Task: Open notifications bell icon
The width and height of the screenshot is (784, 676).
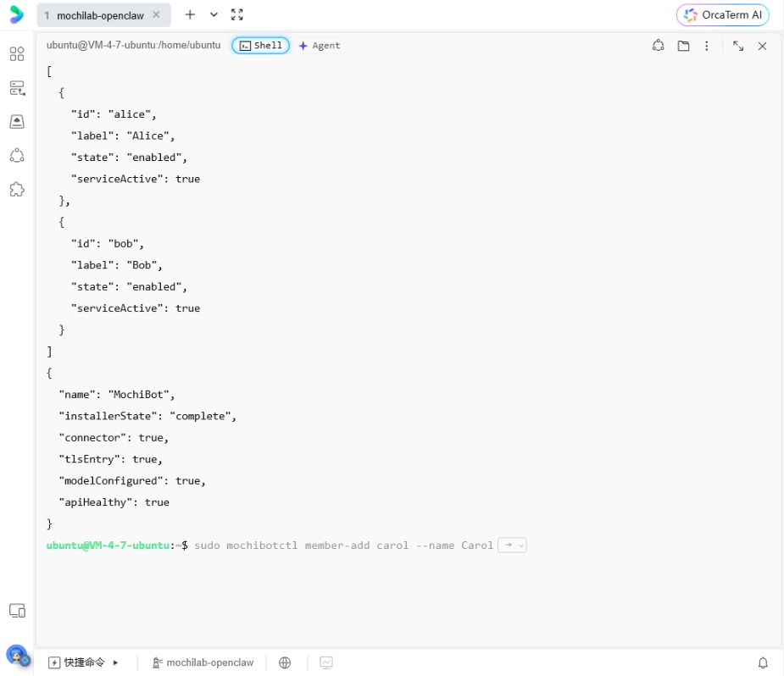Action: (x=763, y=662)
